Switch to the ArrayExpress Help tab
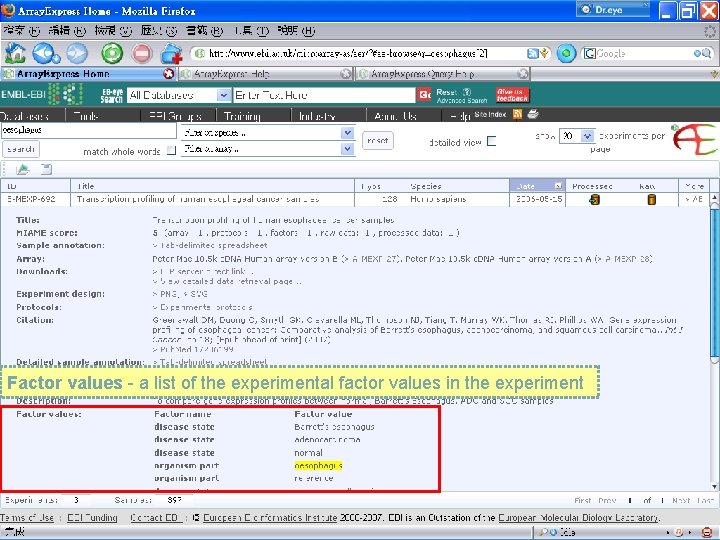 tap(266, 73)
